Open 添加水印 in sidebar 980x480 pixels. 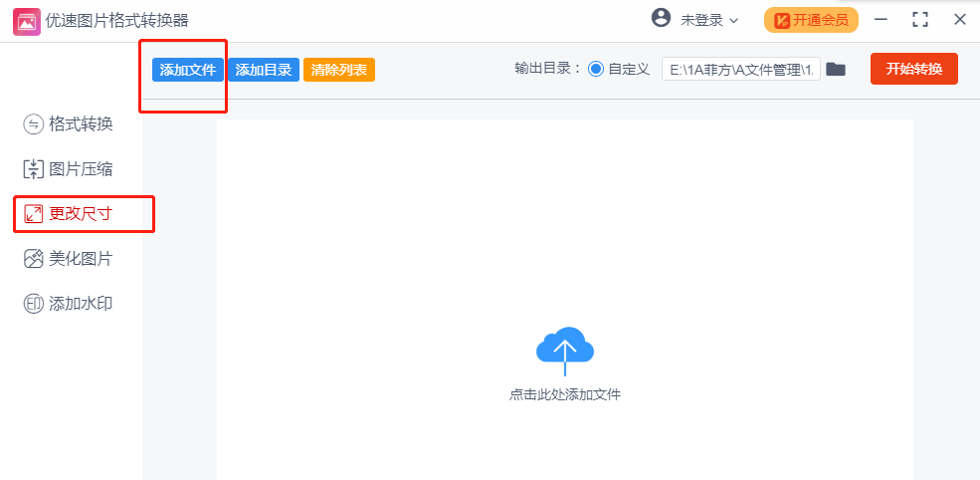click(x=68, y=304)
